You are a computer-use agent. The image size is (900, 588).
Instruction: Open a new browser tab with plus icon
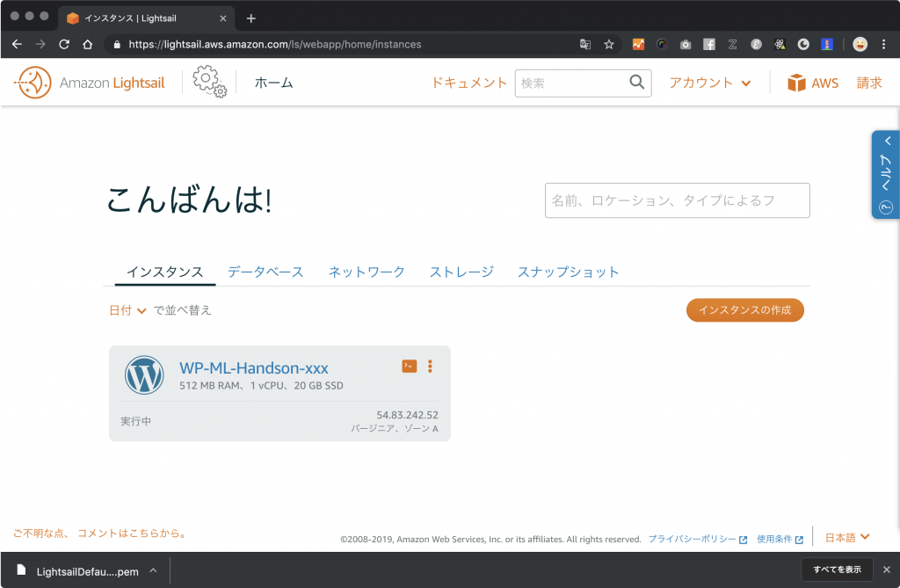click(x=250, y=18)
